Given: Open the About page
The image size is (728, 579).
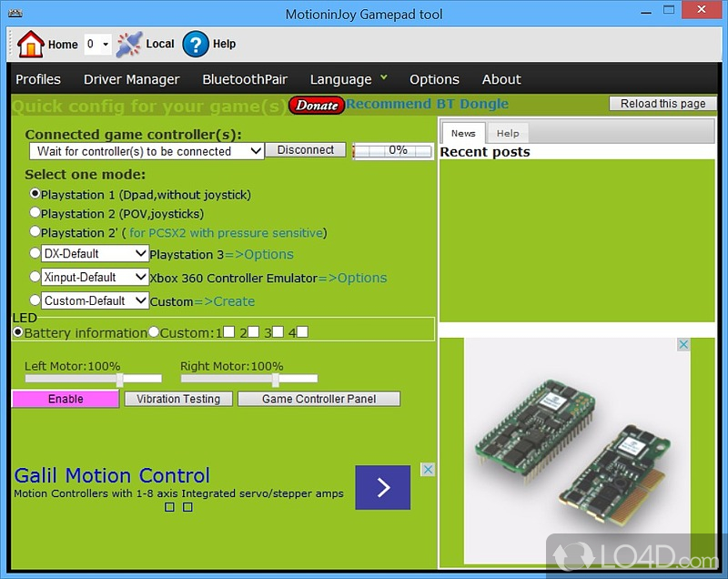Looking at the screenshot, I should tap(501, 79).
